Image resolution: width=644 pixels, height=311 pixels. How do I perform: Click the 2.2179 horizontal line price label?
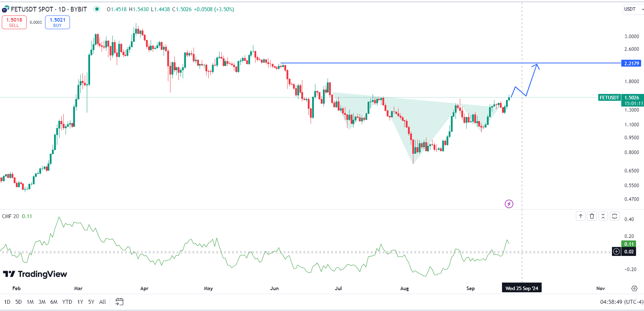coord(631,63)
